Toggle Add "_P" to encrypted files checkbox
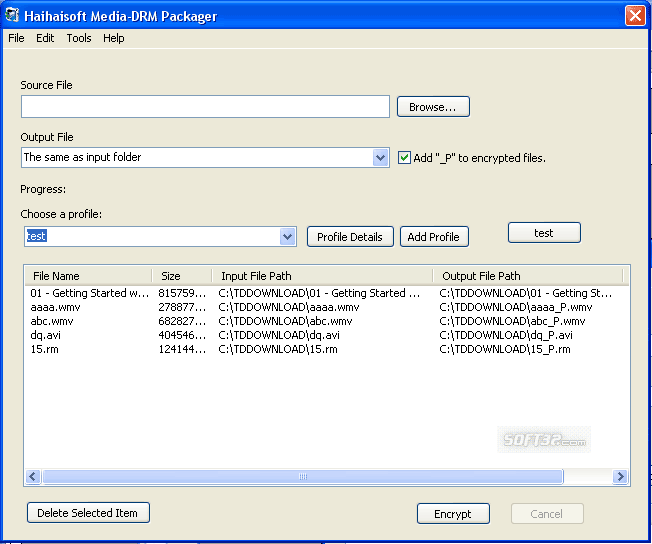 [x=404, y=158]
